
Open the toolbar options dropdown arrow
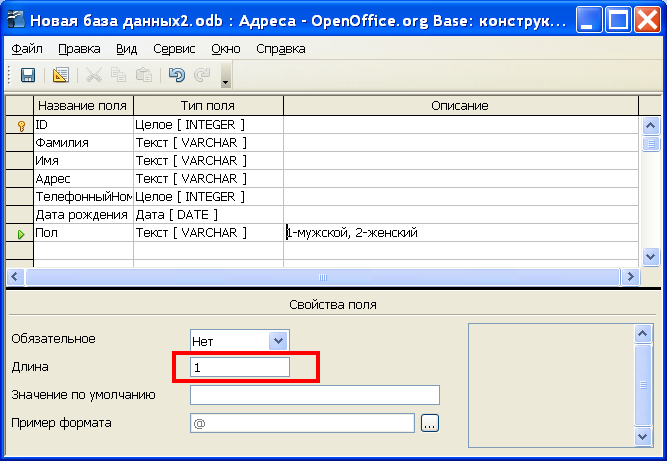226,75
